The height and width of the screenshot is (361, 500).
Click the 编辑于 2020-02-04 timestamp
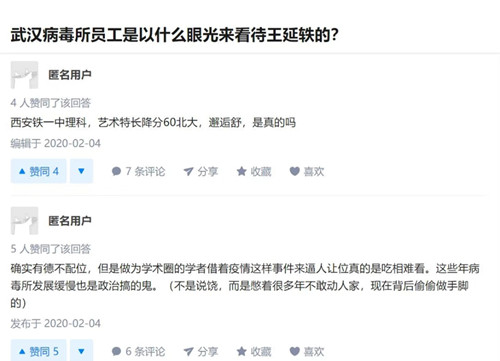[56, 143]
